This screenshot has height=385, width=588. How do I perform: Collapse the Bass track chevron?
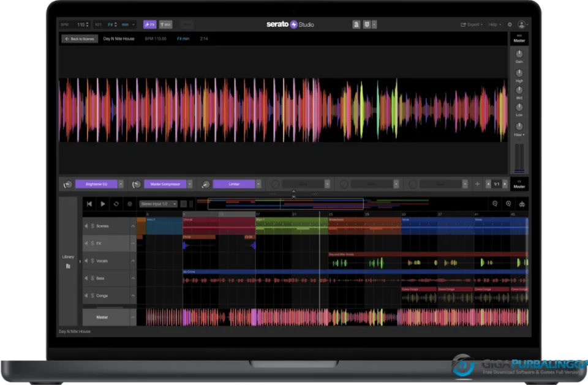pyautogui.click(x=133, y=278)
